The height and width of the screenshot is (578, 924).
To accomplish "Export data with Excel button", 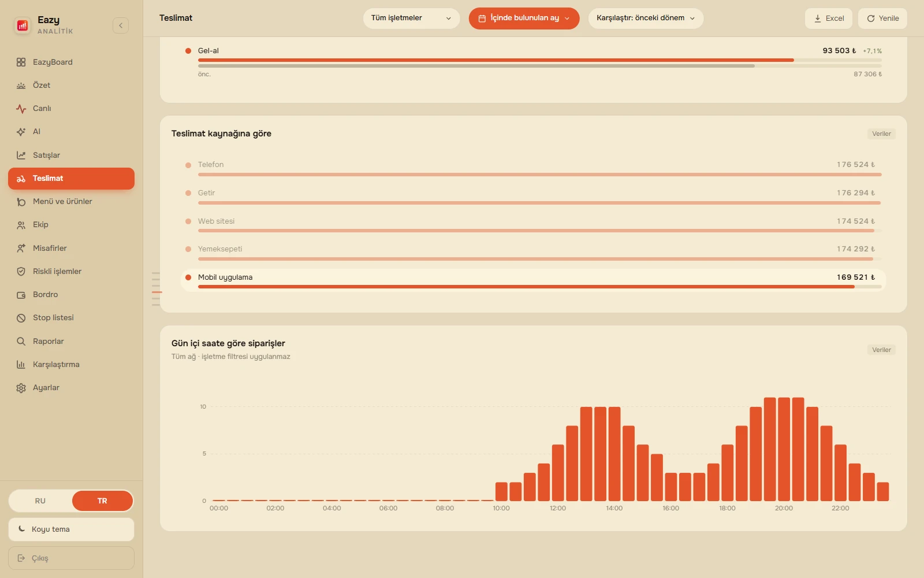I will point(829,18).
